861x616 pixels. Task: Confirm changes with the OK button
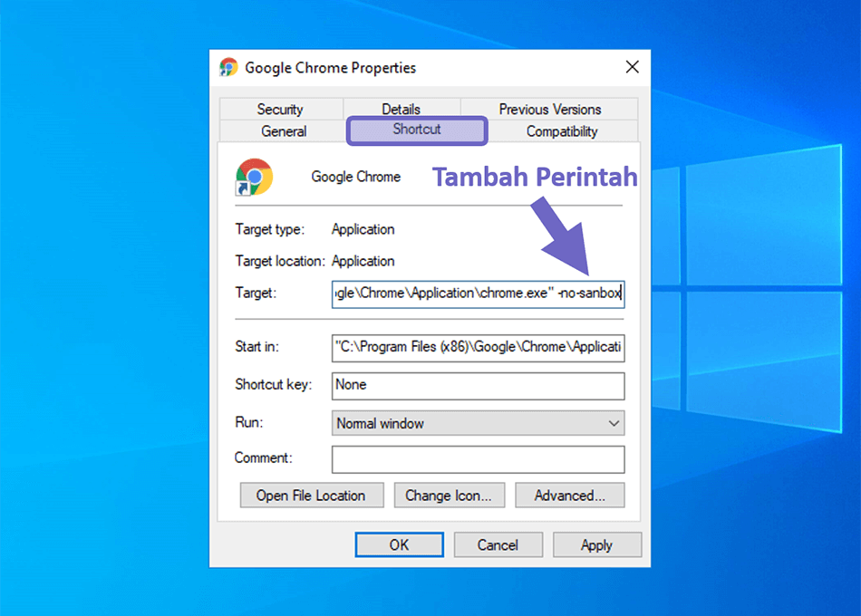(x=399, y=544)
